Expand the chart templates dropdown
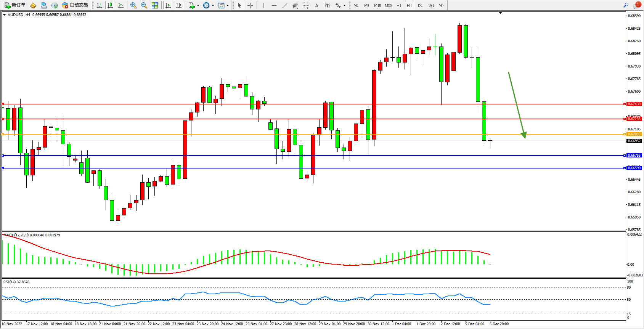The height and width of the screenshot is (329, 644). coord(223,5)
